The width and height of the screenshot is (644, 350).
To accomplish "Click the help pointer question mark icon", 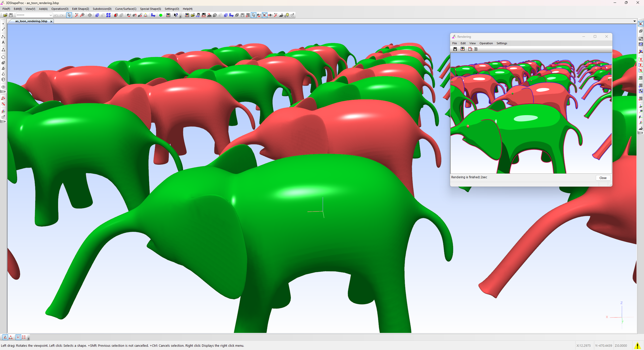I will (x=175, y=15).
